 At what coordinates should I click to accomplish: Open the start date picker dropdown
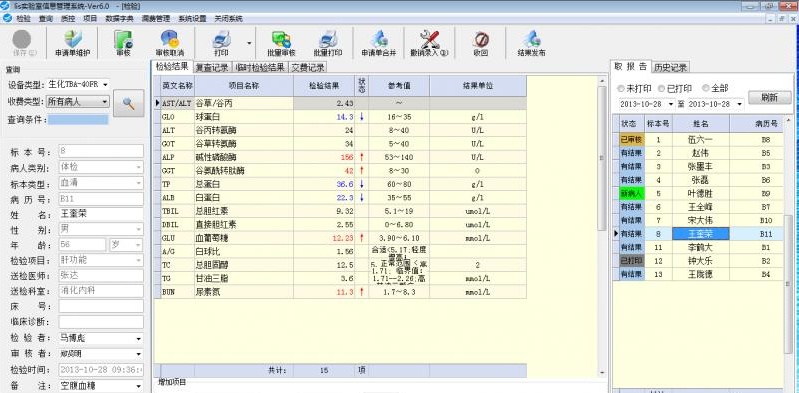click(x=671, y=104)
